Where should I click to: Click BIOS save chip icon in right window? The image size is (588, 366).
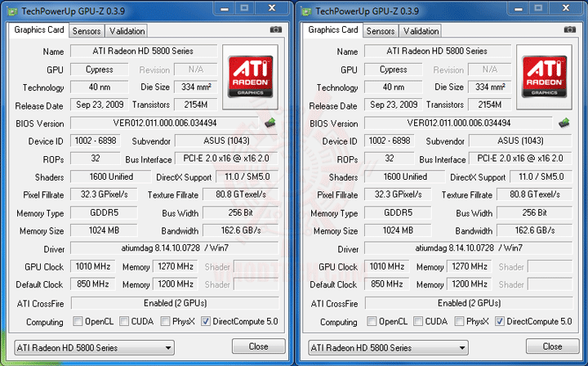[563, 123]
